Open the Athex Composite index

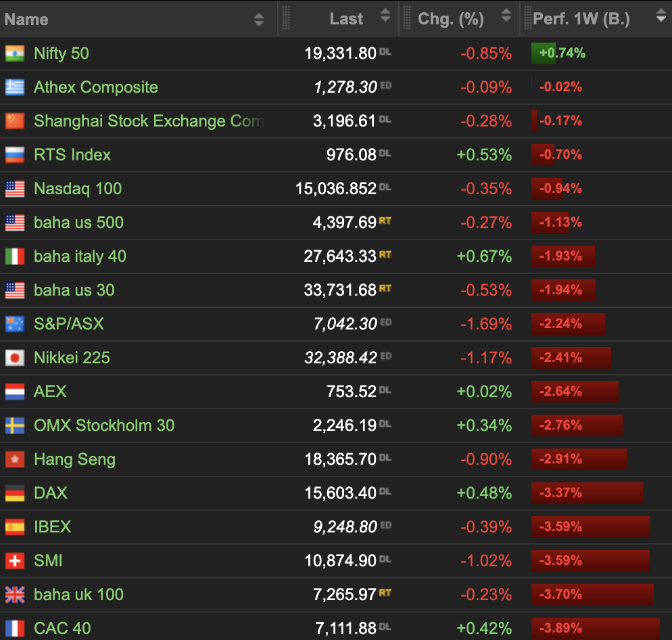coord(96,87)
